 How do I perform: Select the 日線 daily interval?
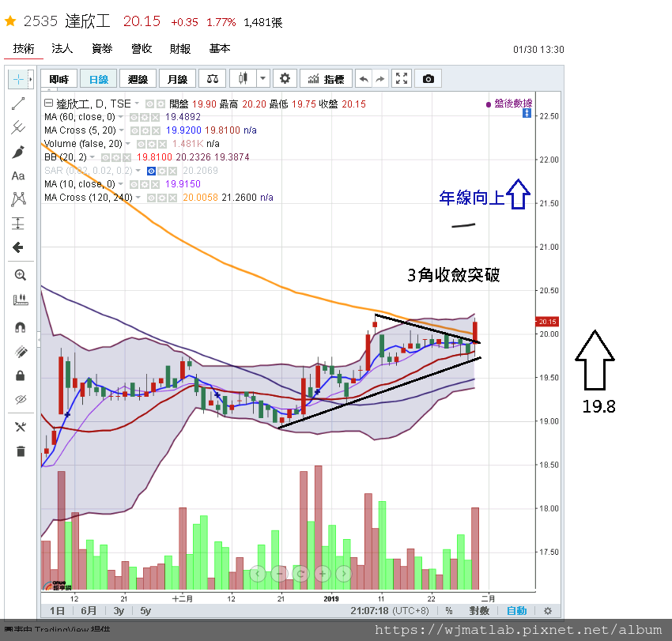[x=98, y=79]
